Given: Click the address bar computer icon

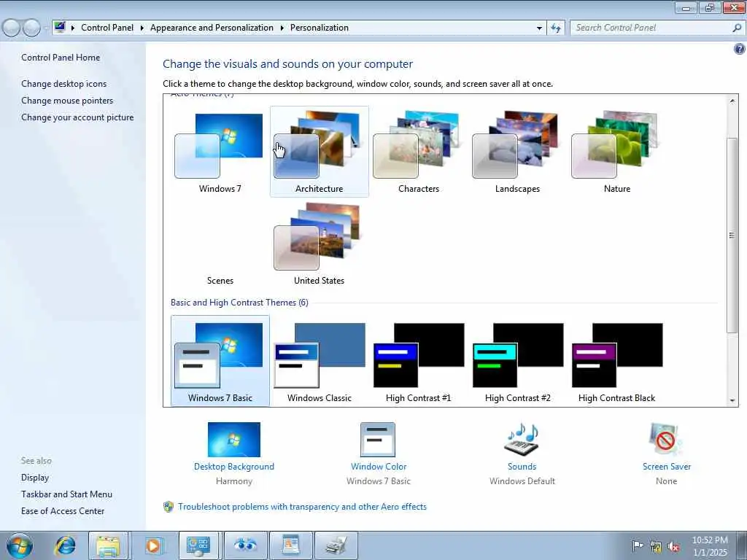Looking at the screenshot, I should [x=60, y=27].
